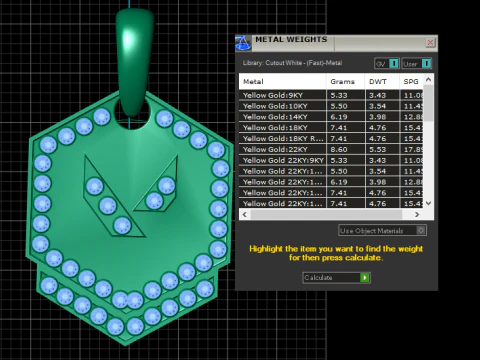480x360 pixels.
Task: Click the green arrow on Calculate
Action: pyautogui.click(x=365, y=278)
